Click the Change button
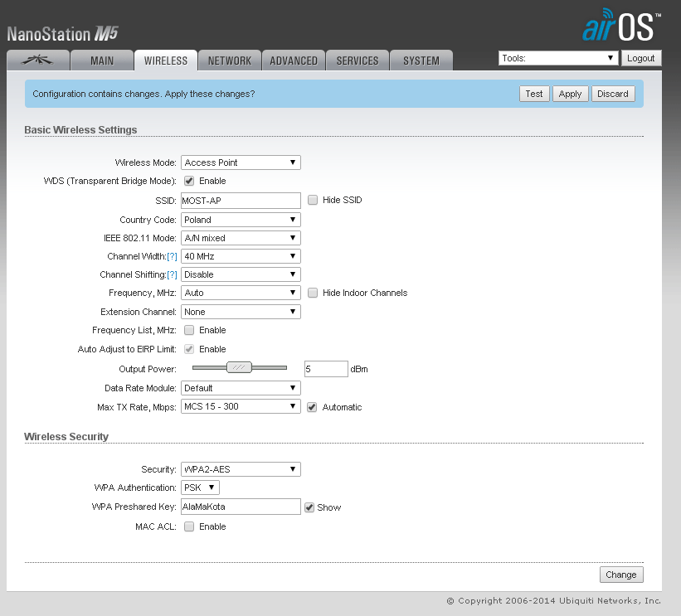 click(621, 575)
